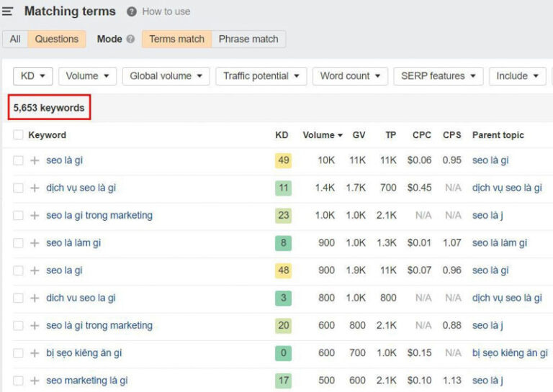This screenshot has height=392, width=553.
Task: Open the KD filter dropdown
Action: point(33,76)
